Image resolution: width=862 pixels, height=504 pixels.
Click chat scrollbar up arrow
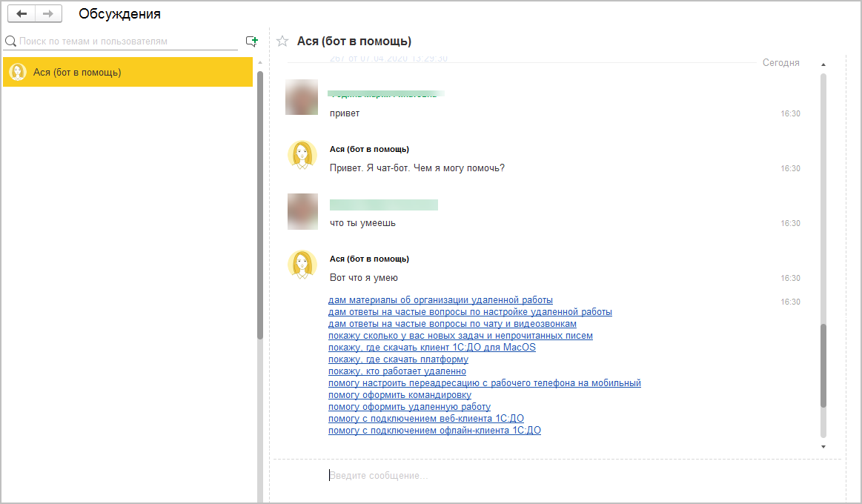823,65
